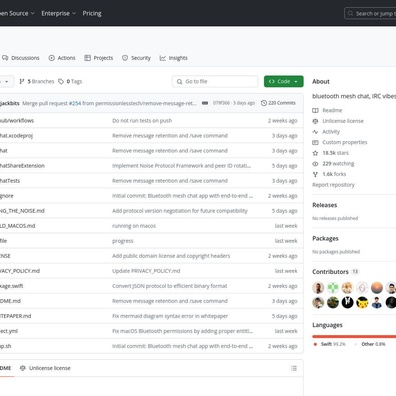Open commit 'Fix mermaid diagram syntax error in whitepaper'
The height and width of the screenshot is (396, 396).
[x=170, y=316]
